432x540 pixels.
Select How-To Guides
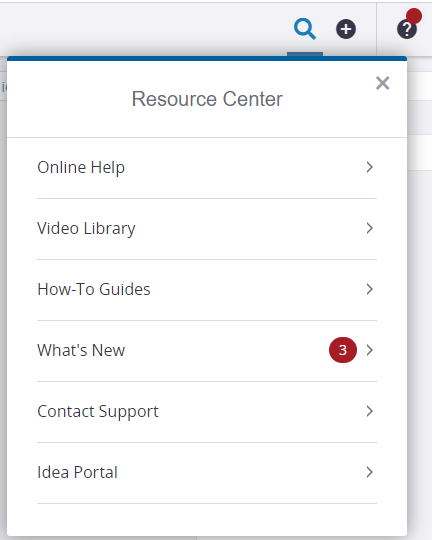[x=207, y=290]
